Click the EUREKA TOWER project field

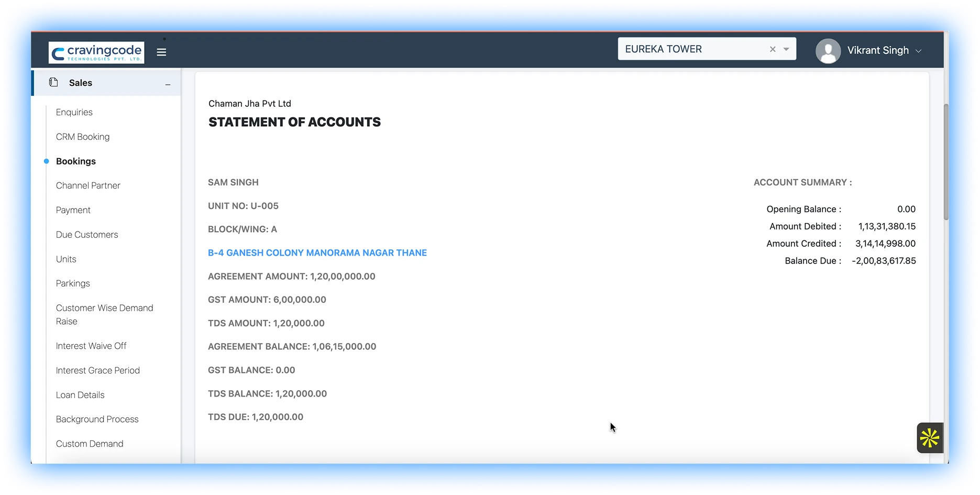707,49
